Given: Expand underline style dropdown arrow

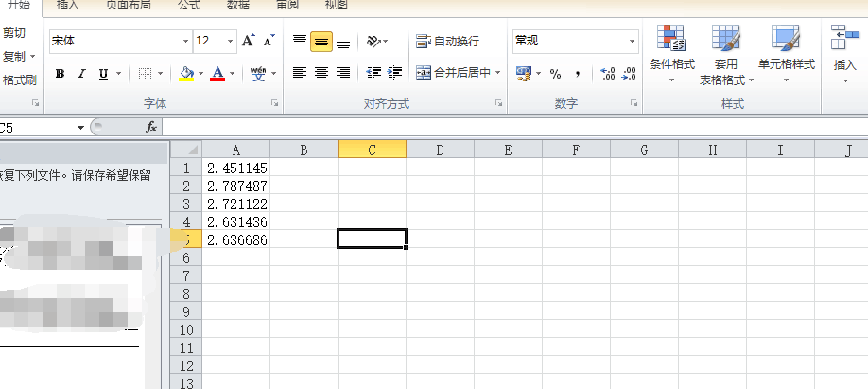Looking at the screenshot, I should click(x=118, y=73).
